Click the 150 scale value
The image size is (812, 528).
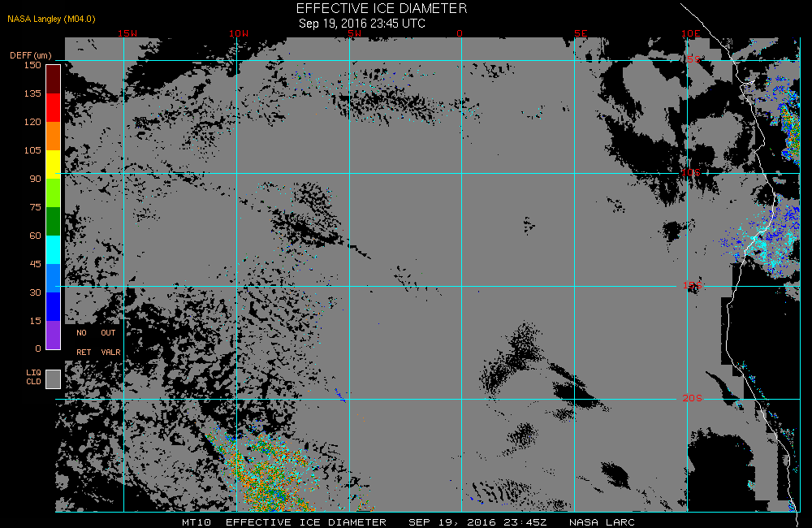click(32, 65)
